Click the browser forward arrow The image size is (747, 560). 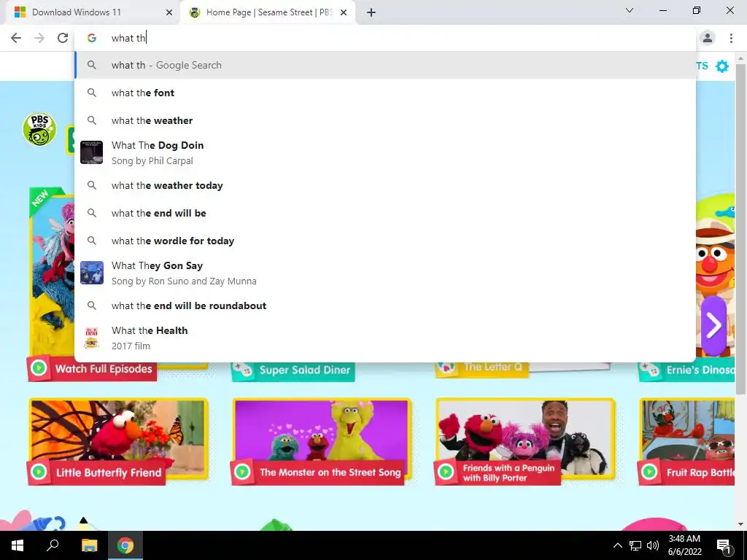pyautogui.click(x=39, y=38)
